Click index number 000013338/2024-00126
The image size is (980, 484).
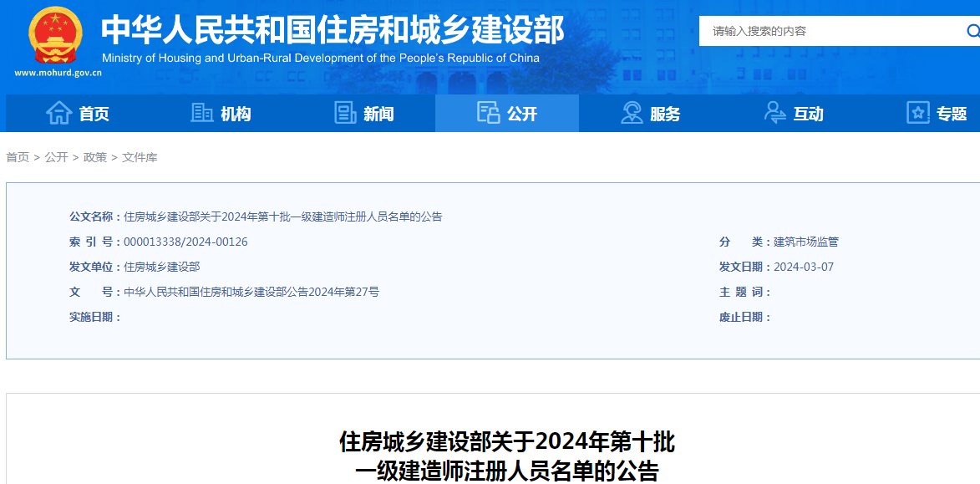click(185, 242)
